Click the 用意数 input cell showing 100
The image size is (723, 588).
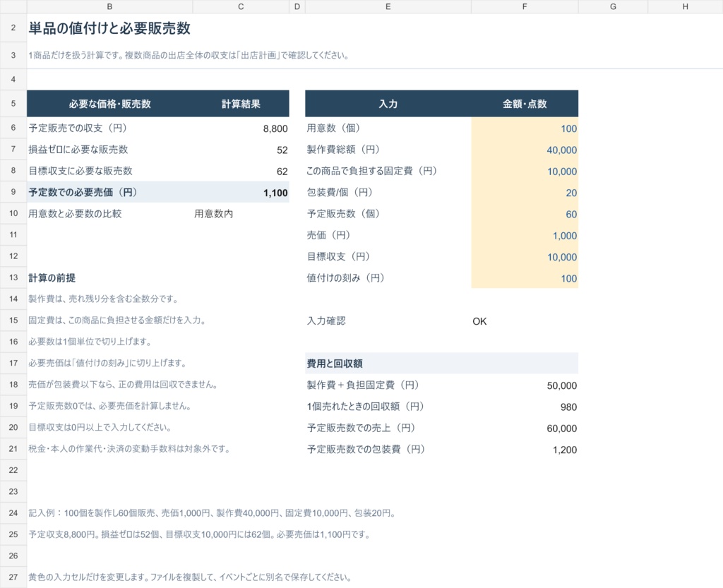pos(525,128)
